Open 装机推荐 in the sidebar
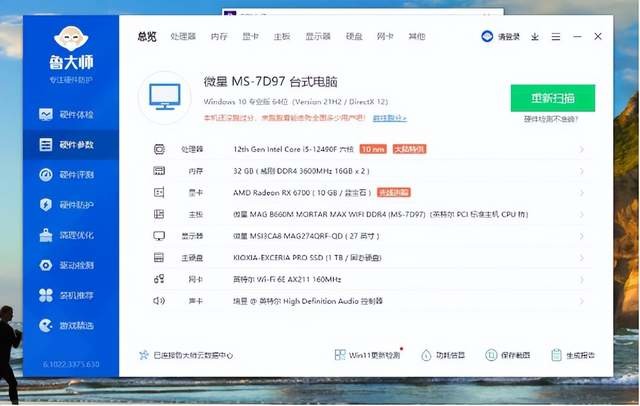Screen dimensions: 640x406 (x=67, y=295)
